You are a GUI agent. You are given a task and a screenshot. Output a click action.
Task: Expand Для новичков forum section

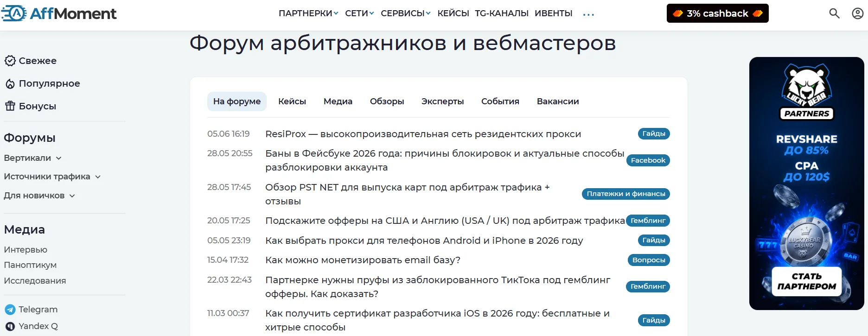pyautogui.click(x=39, y=196)
